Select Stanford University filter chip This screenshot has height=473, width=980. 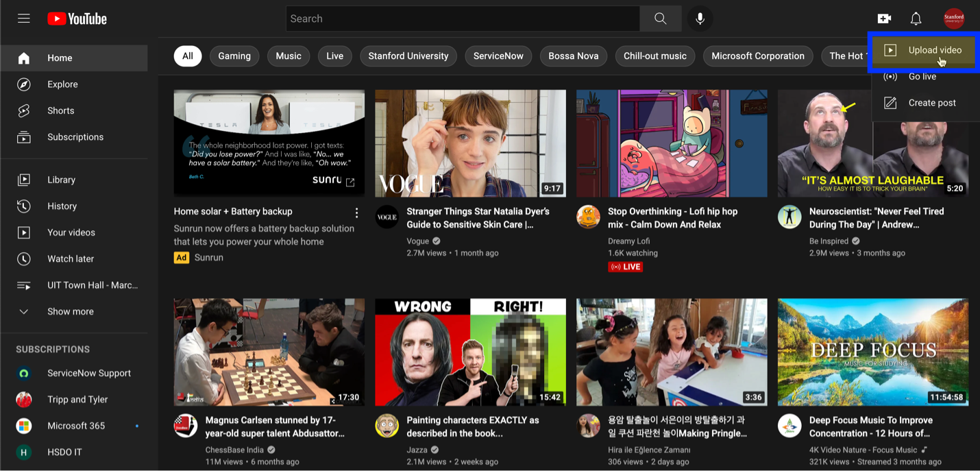408,56
